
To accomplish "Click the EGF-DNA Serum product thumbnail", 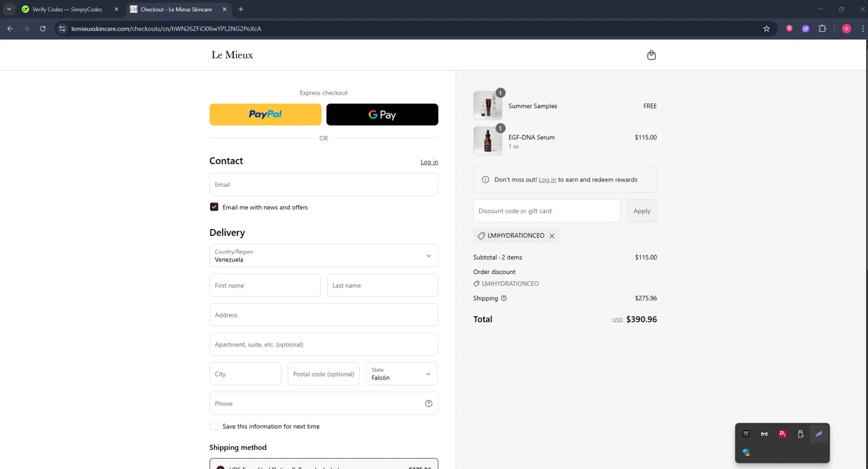I will pos(487,141).
